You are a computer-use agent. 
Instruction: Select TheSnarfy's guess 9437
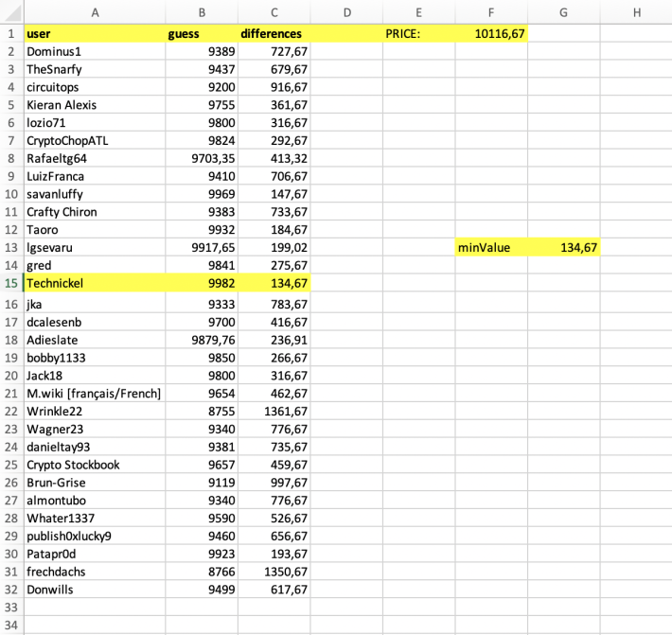[x=202, y=69]
